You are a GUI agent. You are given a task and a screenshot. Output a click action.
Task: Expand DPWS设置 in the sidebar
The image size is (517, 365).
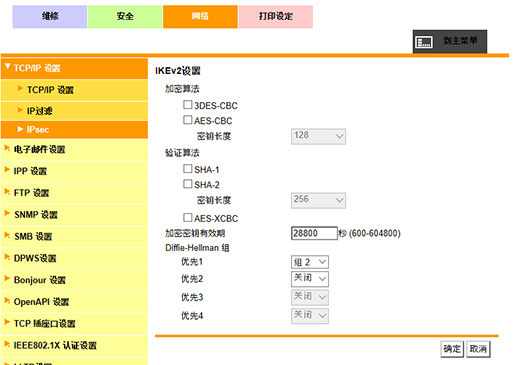74,258
